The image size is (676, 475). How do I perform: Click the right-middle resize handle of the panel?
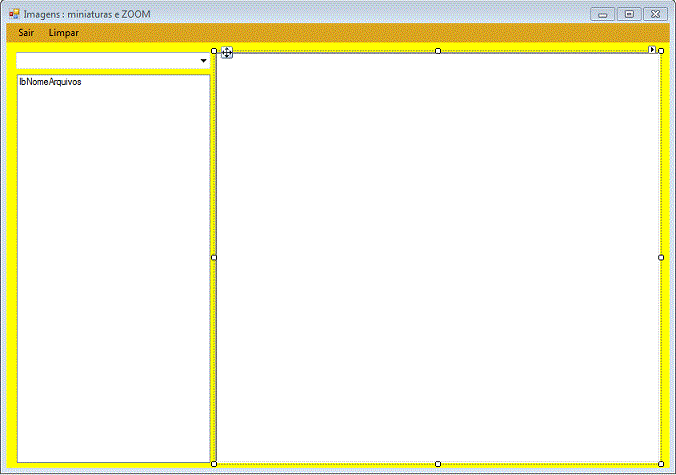[661, 258]
